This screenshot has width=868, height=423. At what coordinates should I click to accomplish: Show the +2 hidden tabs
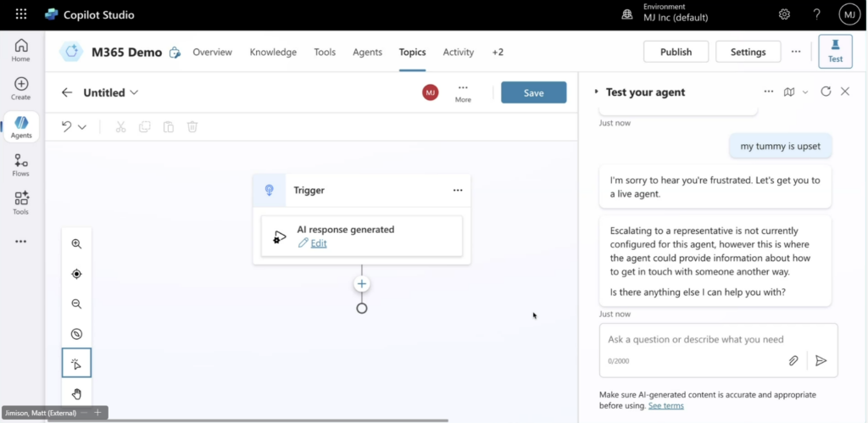(x=498, y=52)
